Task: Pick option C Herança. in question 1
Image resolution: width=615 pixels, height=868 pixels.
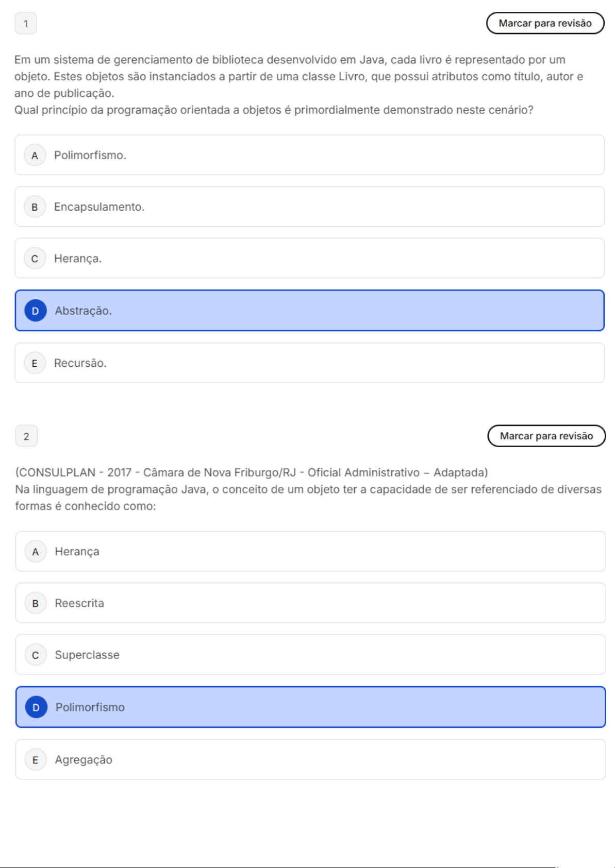Action: 309,258
